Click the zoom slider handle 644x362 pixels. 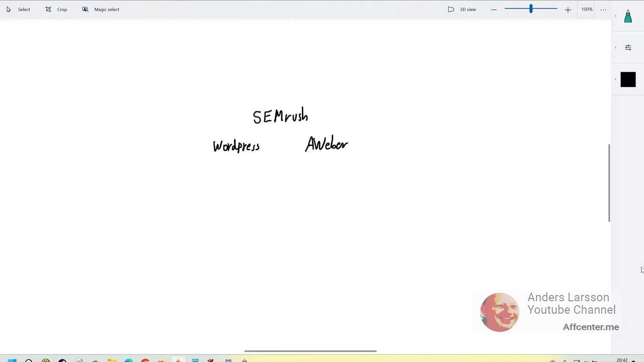pyautogui.click(x=531, y=9)
